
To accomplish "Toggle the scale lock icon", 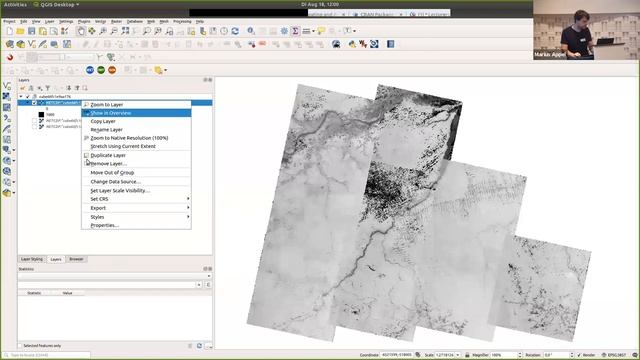I will tap(467, 355).
